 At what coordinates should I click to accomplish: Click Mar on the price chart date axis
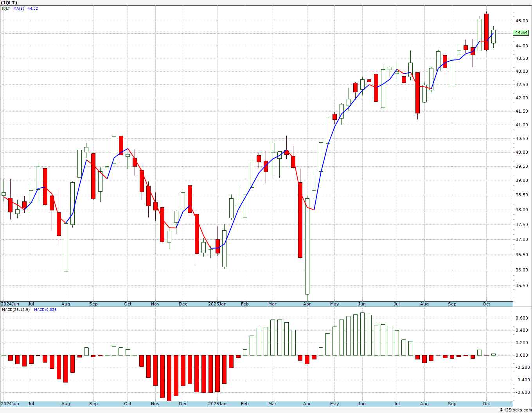coord(272,304)
